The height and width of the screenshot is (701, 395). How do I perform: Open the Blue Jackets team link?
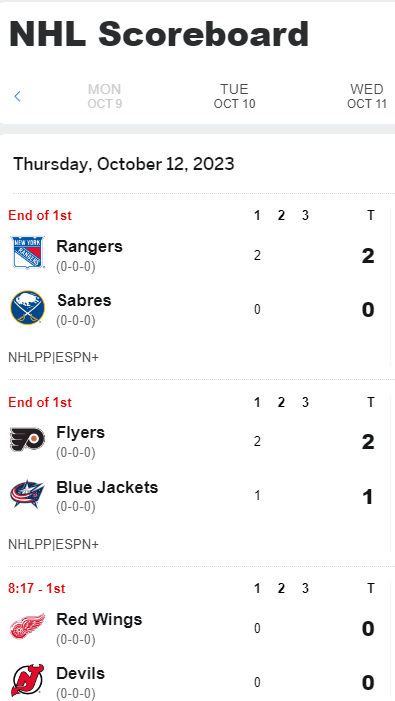107,487
